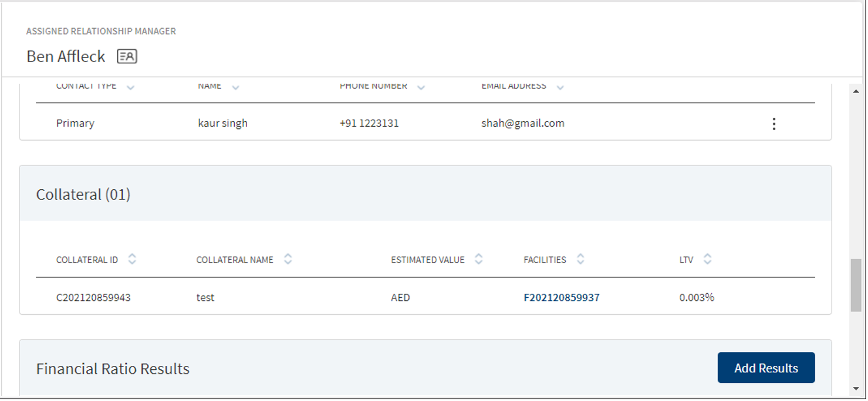Sort collateral by Collateral ID
The image size is (868, 401).
(132, 259)
